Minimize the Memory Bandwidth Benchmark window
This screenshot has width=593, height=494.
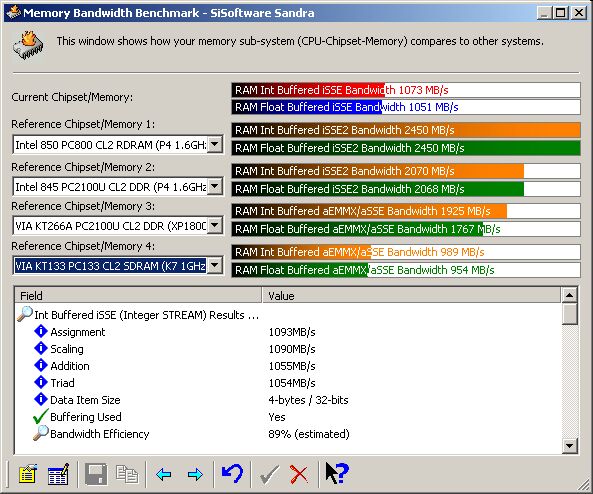pyautogui.click(x=545, y=13)
